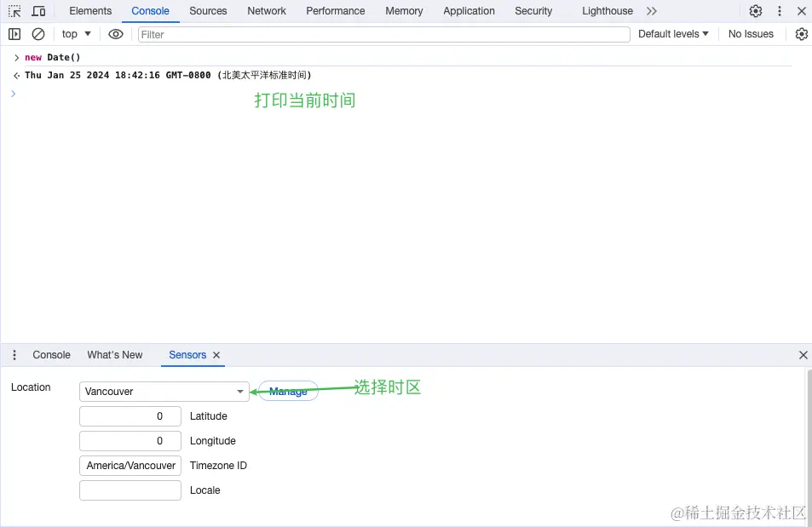812x527 pixels.
Task: Close the Sensors tab with its x
Action: pyautogui.click(x=216, y=355)
